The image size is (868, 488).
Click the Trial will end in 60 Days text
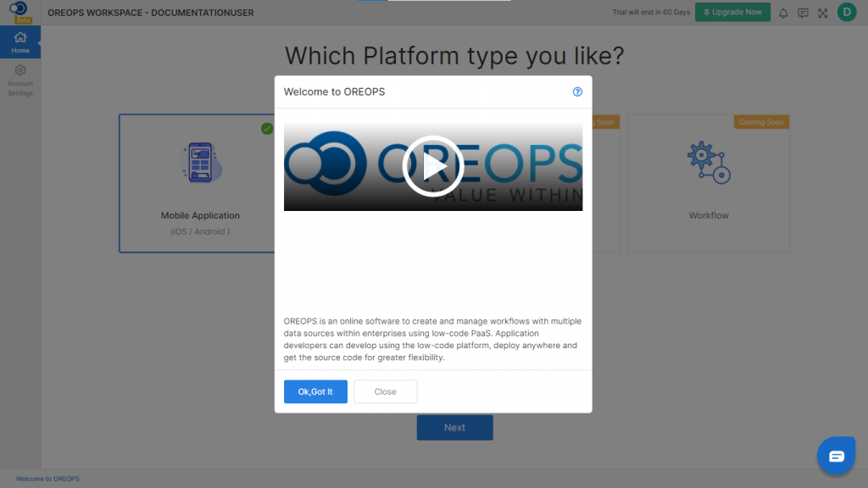pos(651,12)
